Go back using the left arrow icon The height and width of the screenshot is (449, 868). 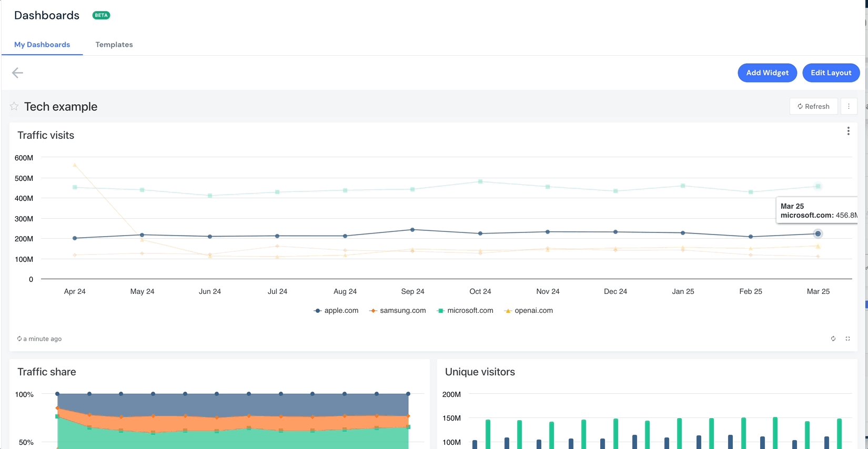point(17,73)
